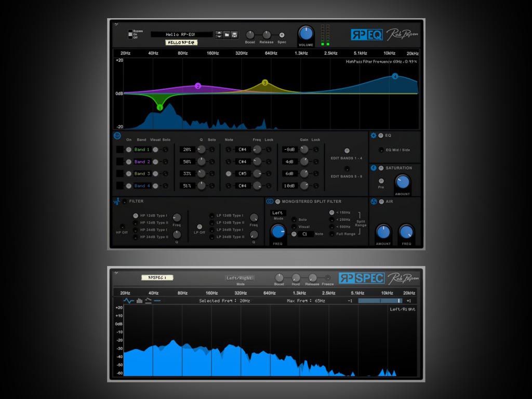Click the Air Amount knob
Image resolution: width=532 pixels, height=399 pixels.
point(383,232)
